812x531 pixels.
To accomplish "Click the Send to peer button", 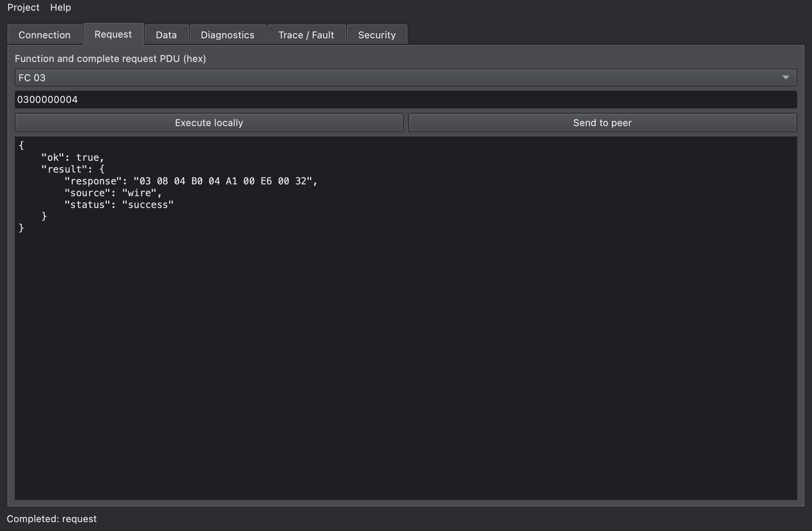I will (x=602, y=122).
